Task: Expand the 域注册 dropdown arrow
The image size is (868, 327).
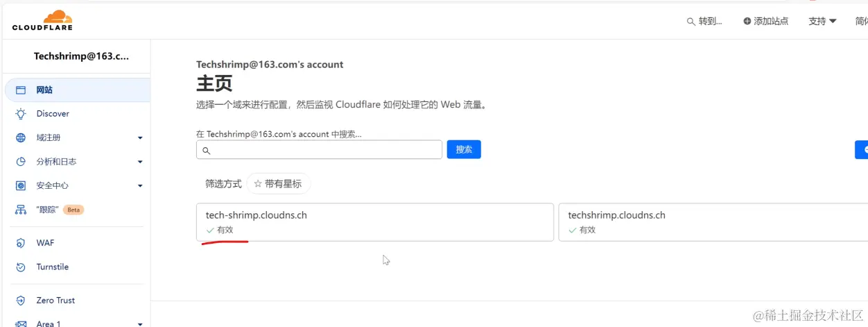Action: pos(140,138)
